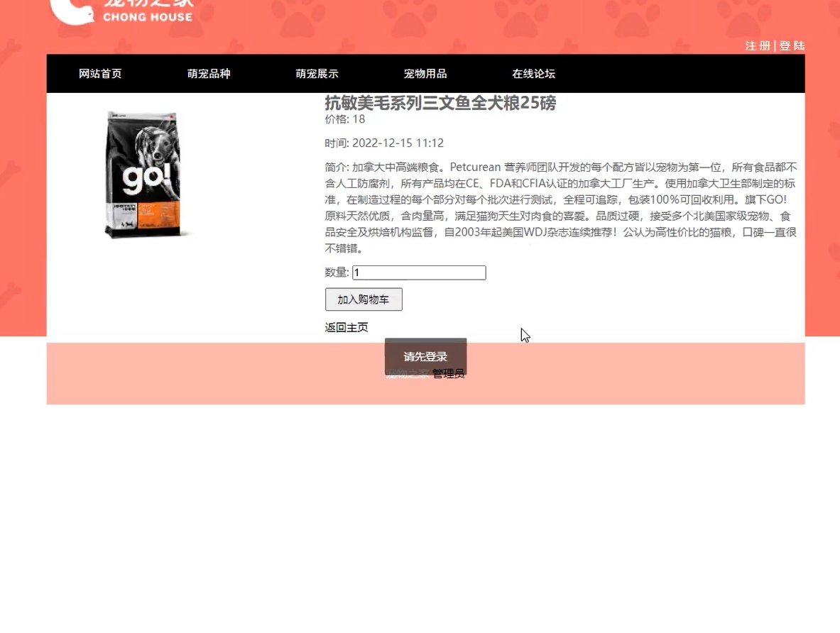Click the 登陆 login link
840x633 pixels.
pyautogui.click(x=792, y=46)
